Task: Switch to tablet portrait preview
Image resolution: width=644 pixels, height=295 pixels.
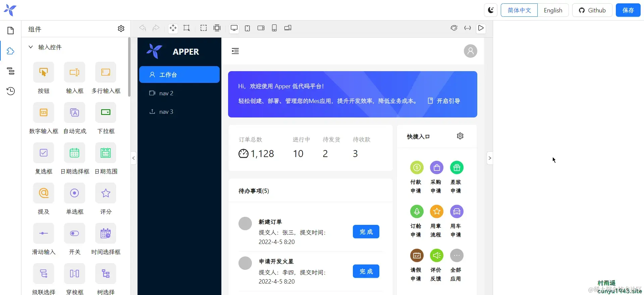Action: 248,28
